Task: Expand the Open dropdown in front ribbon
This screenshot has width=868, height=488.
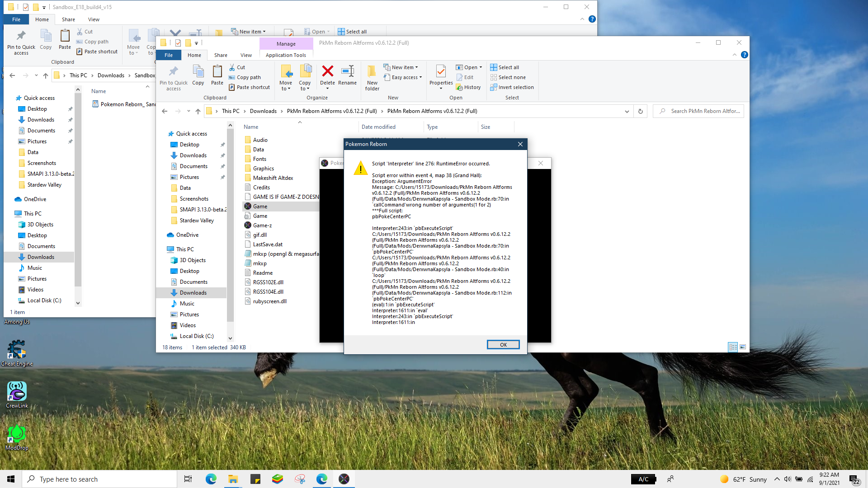Action: pos(469,67)
